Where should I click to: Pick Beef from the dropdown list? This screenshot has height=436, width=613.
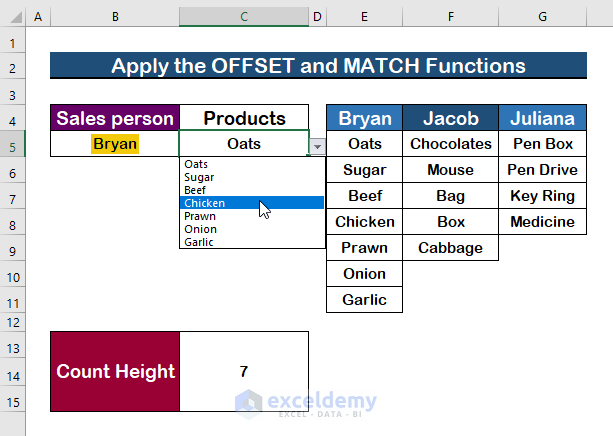pyautogui.click(x=252, y=190)
